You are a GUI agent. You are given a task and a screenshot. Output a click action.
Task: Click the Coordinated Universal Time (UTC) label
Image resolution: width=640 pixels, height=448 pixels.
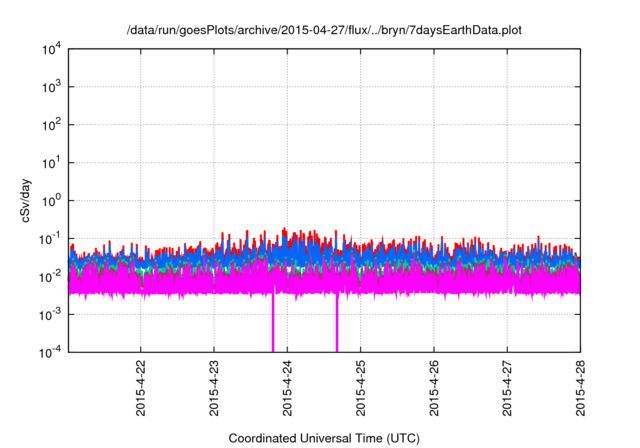pos(324,438)
